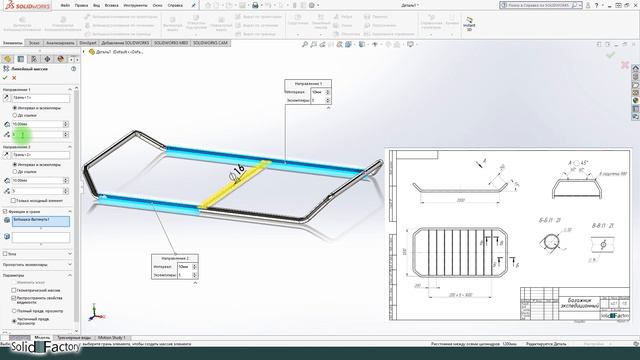Viewport: 640px width, 360px height.
Task: Select Direction 2 spacing and instances radio
Action: tap(15, 165)
